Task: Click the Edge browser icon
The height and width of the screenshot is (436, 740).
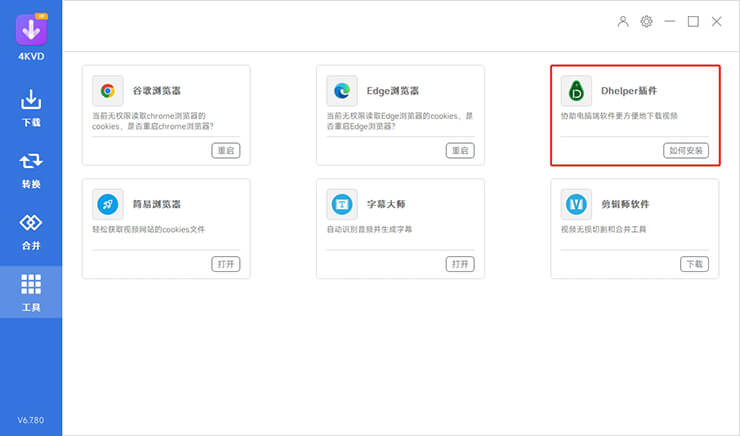Action: (x=342, y=91)
